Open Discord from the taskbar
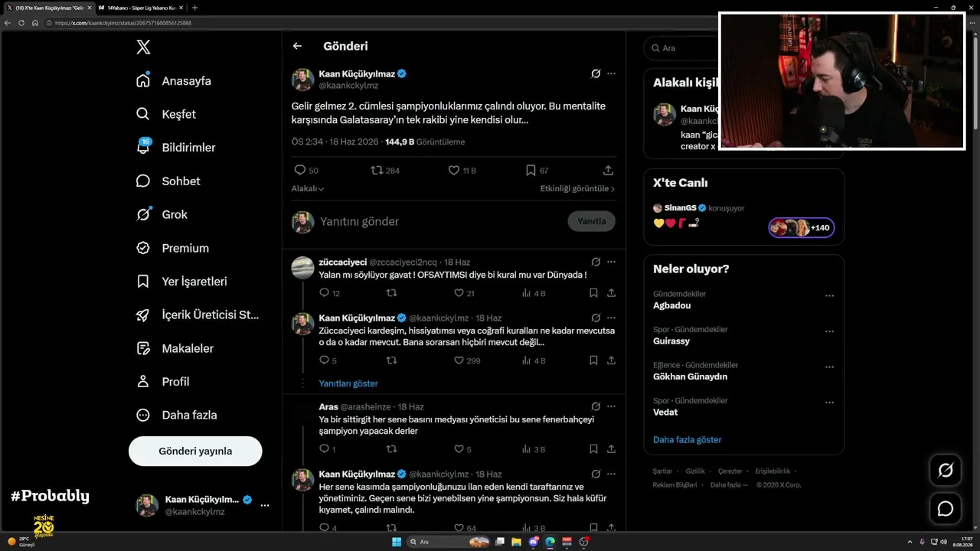 pyautogui.click(x=534, y=542)
